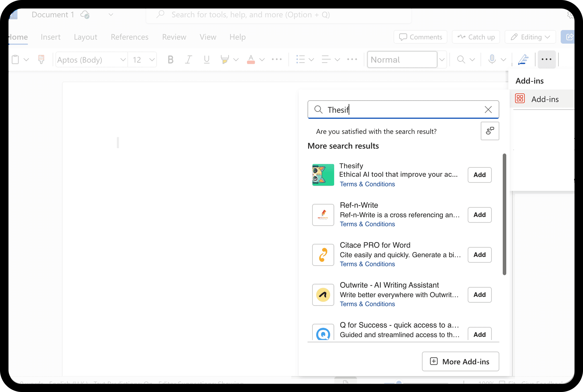Open the Review tab
The width and height of the screenshot is (583, 392).
click(x=174, y=37)
